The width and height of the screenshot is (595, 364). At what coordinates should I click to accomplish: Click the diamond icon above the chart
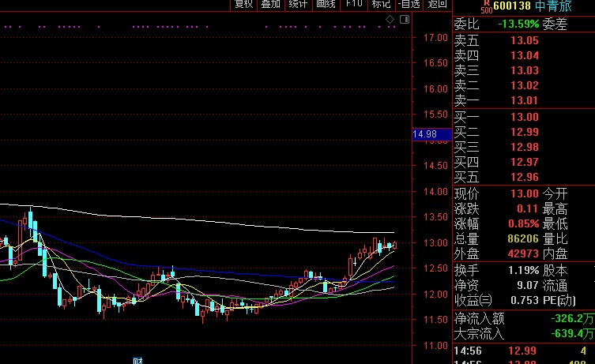pyautogui.click(x=390, y=19)
